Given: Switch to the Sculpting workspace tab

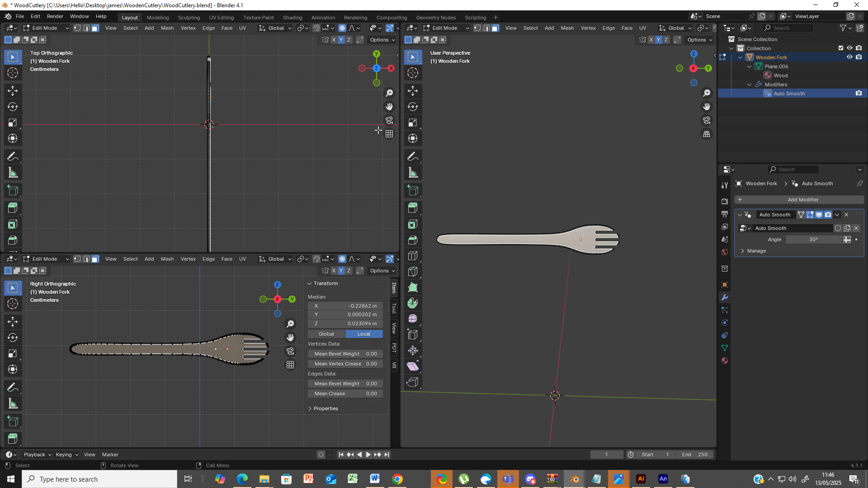Looking at the screenshot, I should 189,18.
